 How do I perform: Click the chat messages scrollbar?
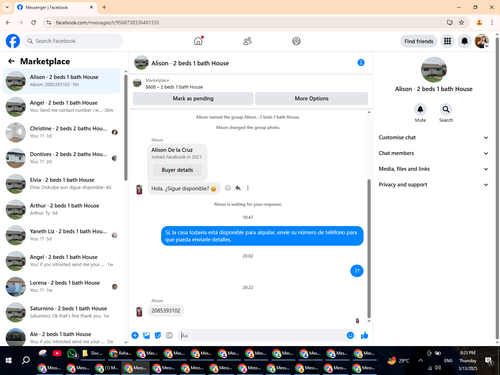click(x=369, y=248)
